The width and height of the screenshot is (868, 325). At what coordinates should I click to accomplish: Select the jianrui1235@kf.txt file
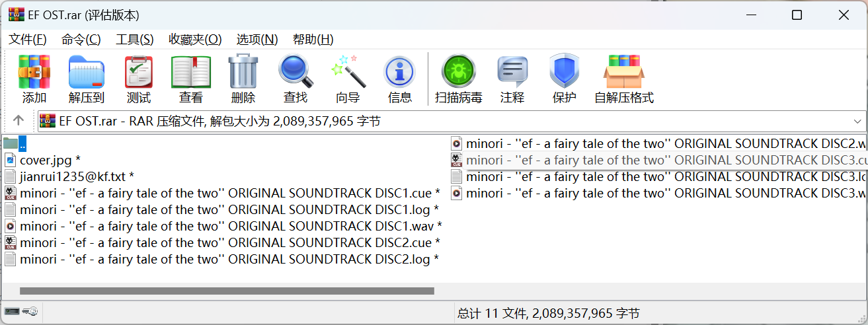73,176
